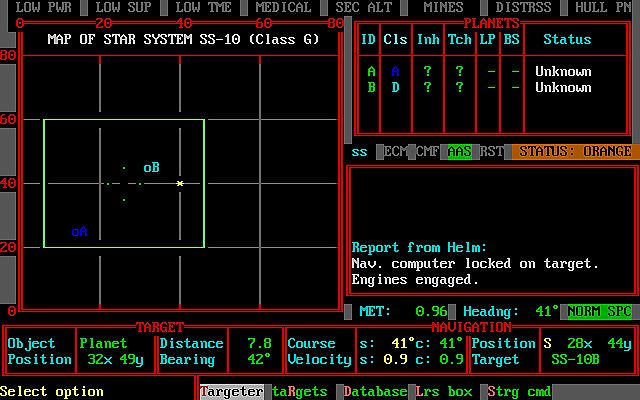
Task: Toggle the RST system indicator
Action: pos(491,151)
